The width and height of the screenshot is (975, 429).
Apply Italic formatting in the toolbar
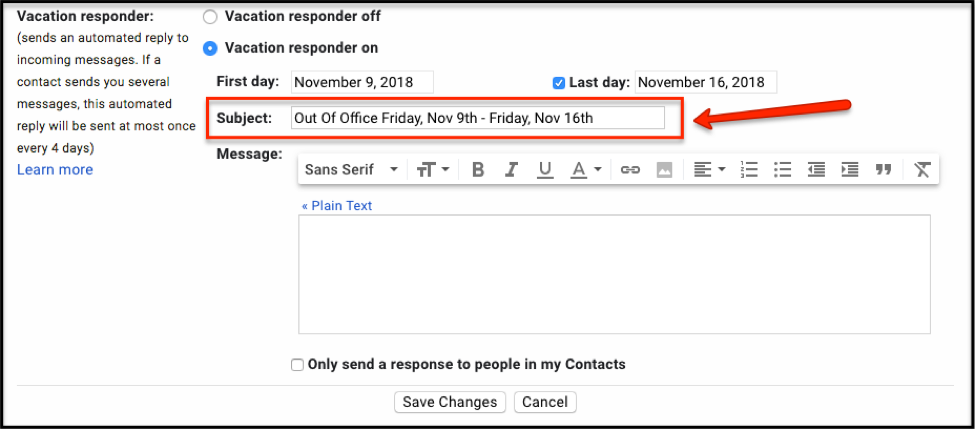(511, 170)
